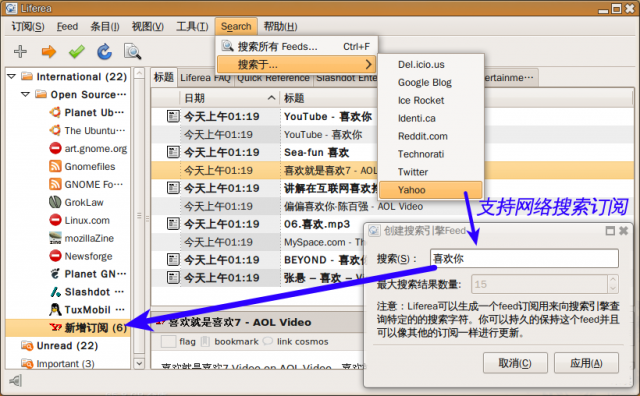
Task: Choose Google Blog in the search submenu
Action: point(431,82)
